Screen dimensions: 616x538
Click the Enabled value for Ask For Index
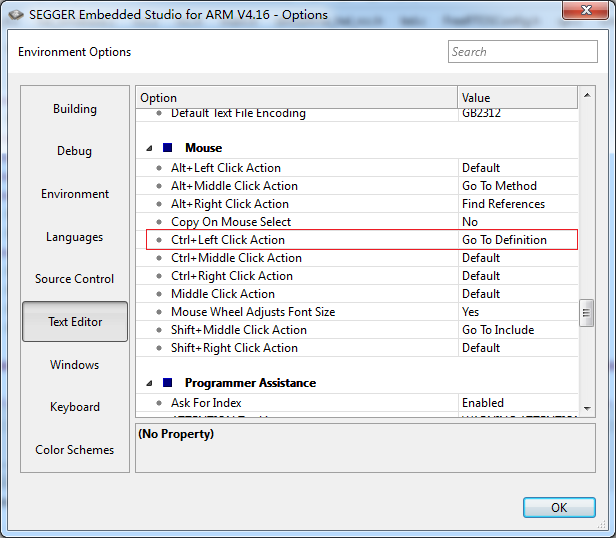(x=483, y=403)
